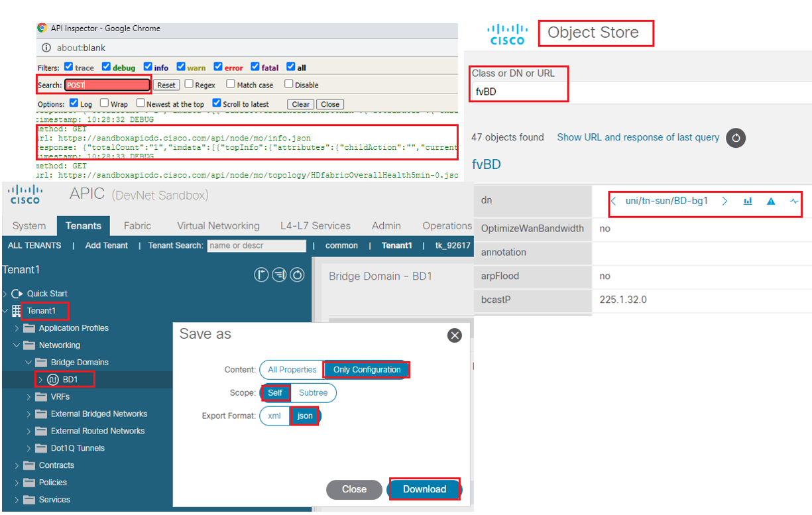
Task: Click the VRFs folder icon
Action: [x=41, y=397]
